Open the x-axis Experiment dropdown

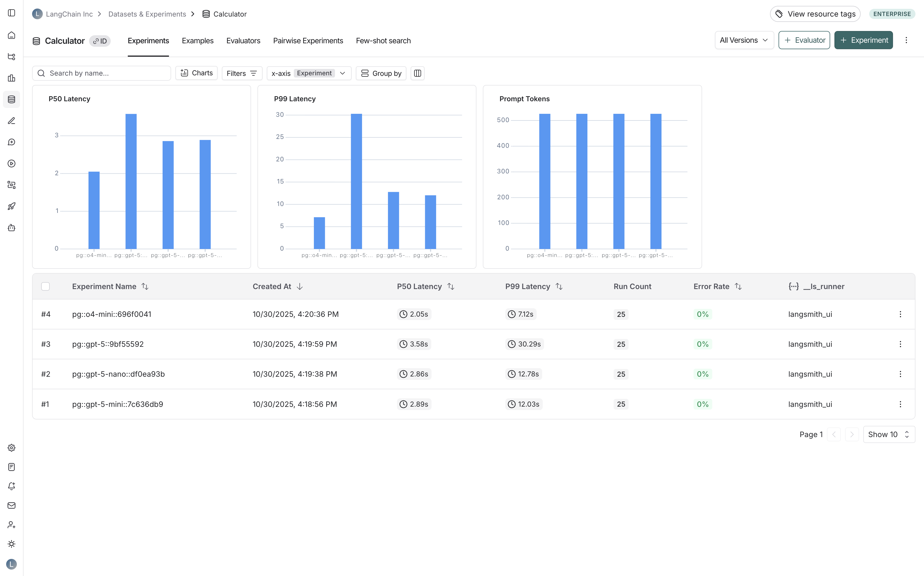pos(309,73)
